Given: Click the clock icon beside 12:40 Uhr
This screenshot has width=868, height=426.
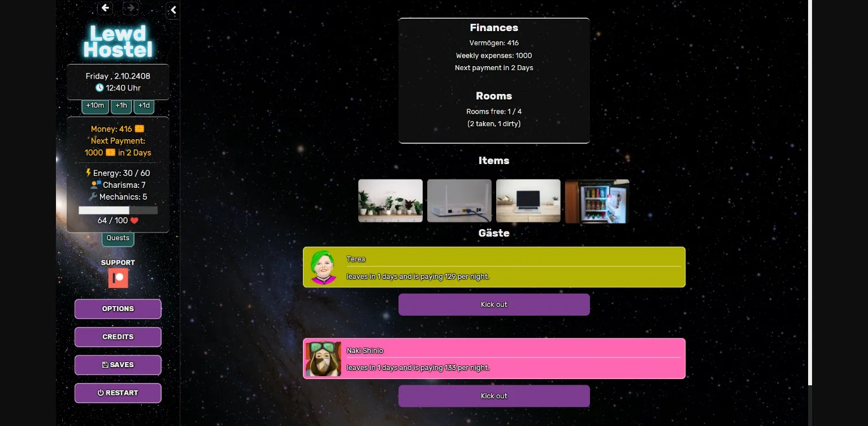Looking at the screenshot, I should click(x=99, y=88).
